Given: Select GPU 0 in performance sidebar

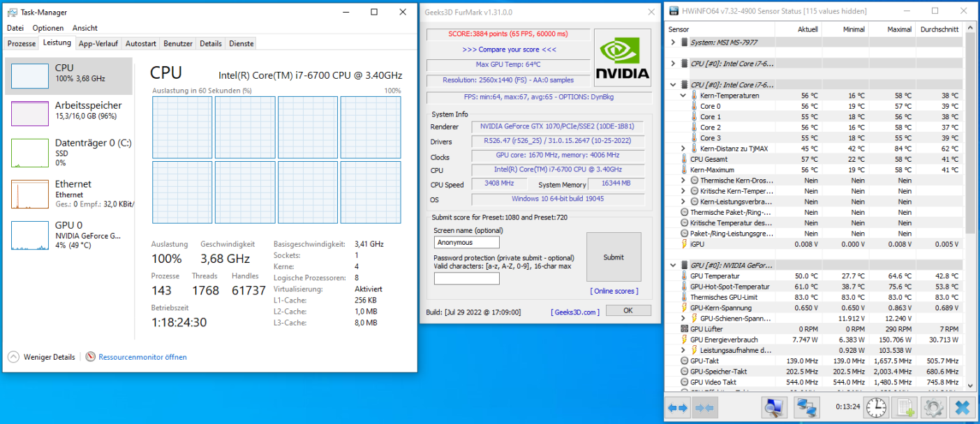Looking at the screenshot, I should point(68,235).
